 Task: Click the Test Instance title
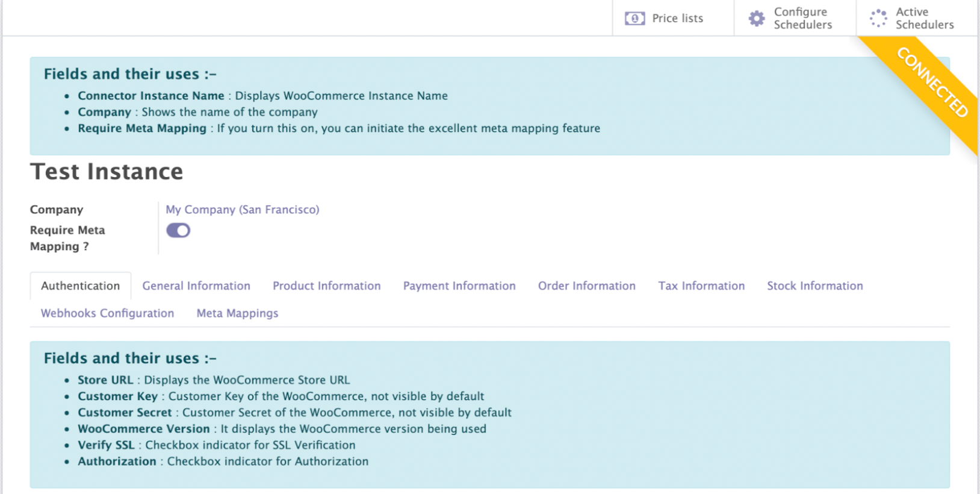pyautogui.click(x=107, y=172)
